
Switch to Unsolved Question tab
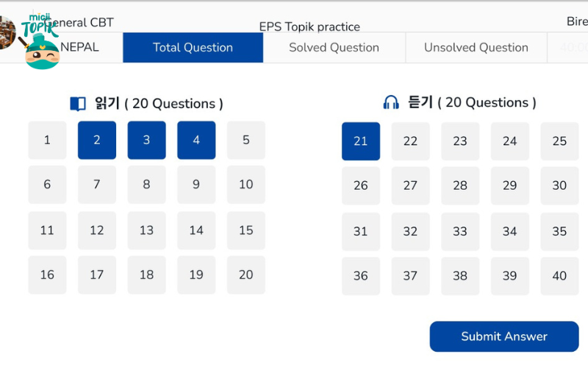pos(476,48)
